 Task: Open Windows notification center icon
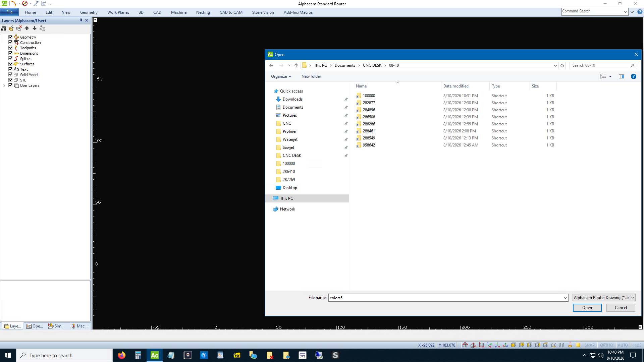tap(633, 355)
